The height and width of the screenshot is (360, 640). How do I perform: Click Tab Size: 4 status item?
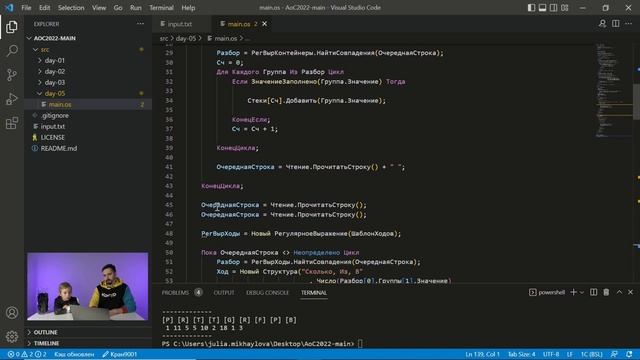pyautogui.click(x=521, y=354)
